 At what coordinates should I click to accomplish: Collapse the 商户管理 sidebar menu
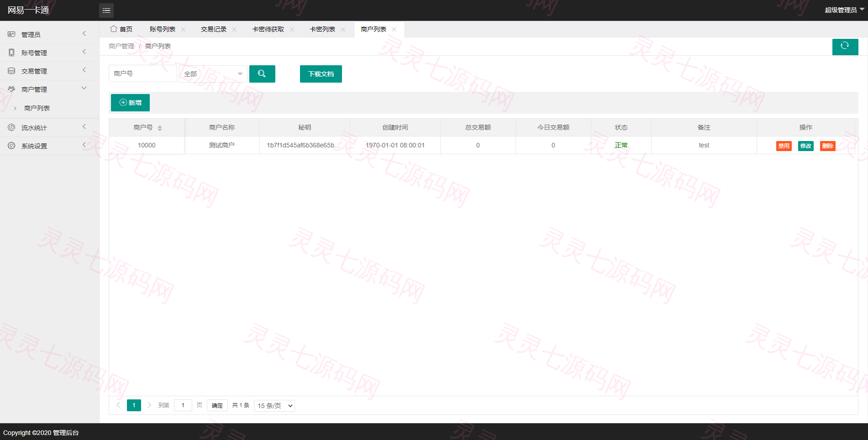pos(84,88)
